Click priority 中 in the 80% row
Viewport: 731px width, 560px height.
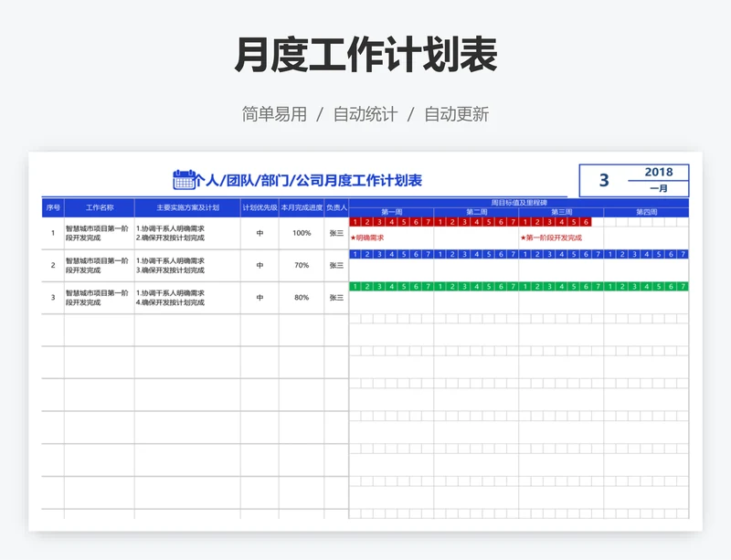click(260, 298)
